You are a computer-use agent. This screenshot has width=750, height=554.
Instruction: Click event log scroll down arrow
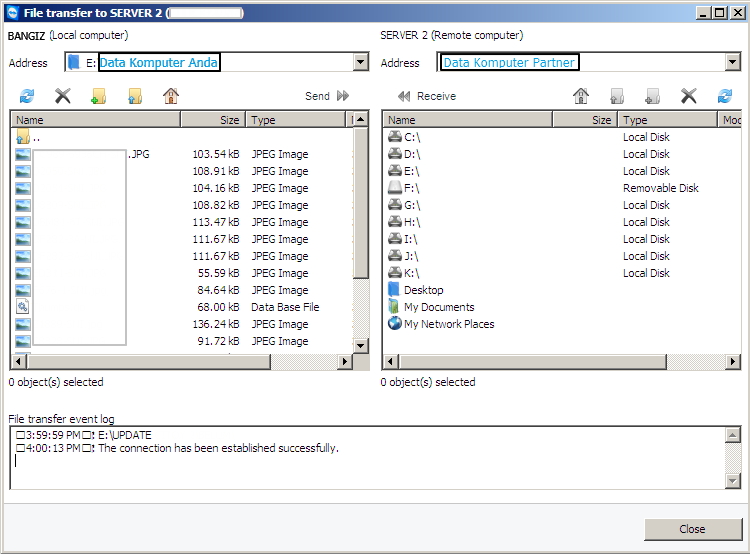coord(732,480)
